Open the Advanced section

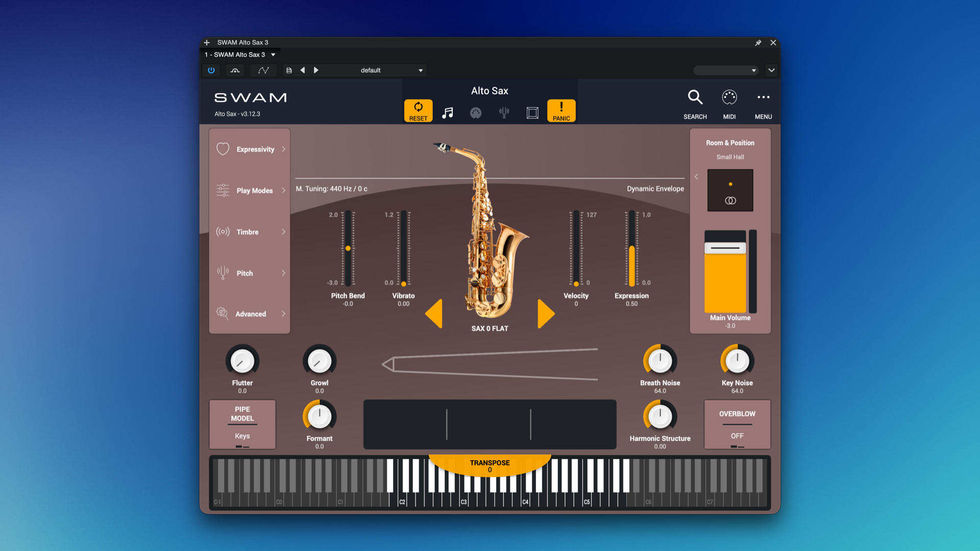pos(250,314)
